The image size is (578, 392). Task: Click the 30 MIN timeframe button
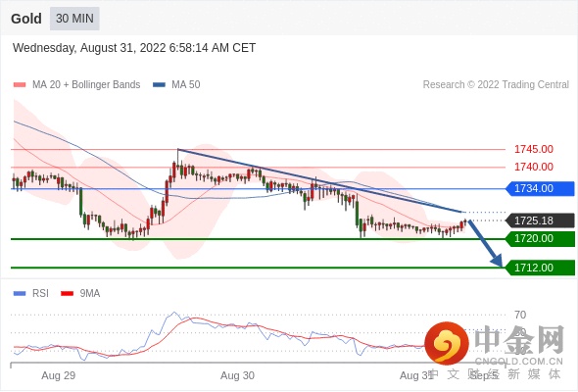click(x=74, y=19)
